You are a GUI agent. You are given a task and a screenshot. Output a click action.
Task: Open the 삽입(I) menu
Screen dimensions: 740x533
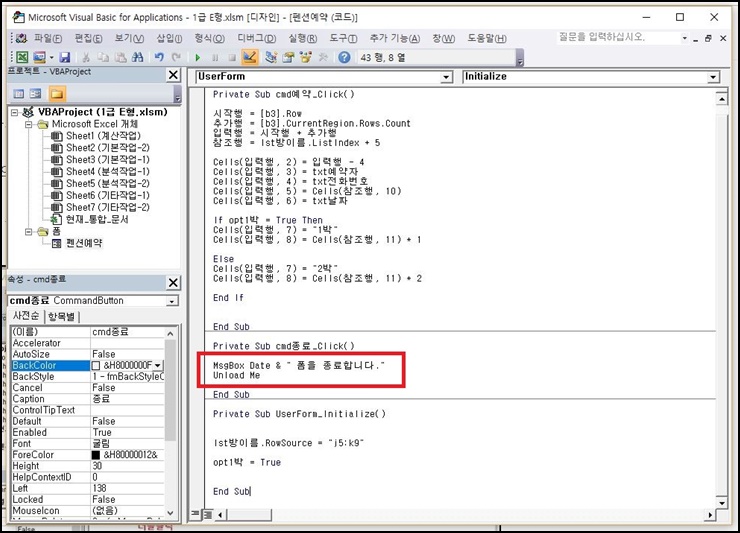[169, 38]
